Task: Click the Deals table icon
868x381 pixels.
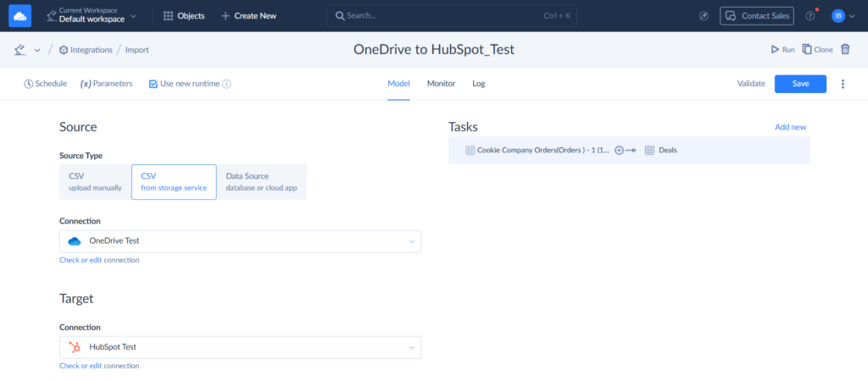Action: click(x=650, y=150)
